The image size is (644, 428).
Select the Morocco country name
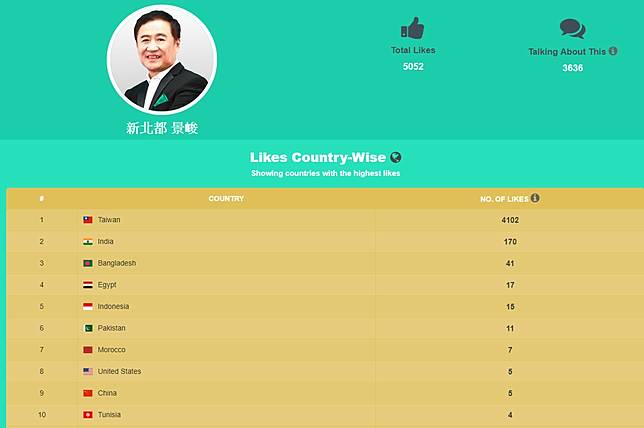coord(111,350)
